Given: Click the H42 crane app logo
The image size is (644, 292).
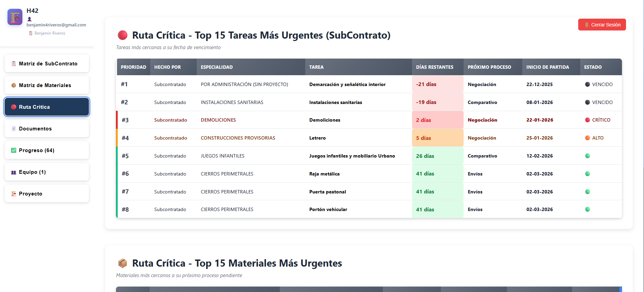Looking at the screenshot, I should [15, 17].
